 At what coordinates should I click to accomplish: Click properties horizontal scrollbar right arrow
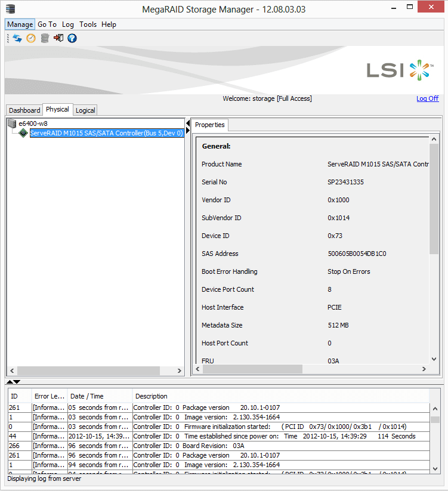(424, 369)
